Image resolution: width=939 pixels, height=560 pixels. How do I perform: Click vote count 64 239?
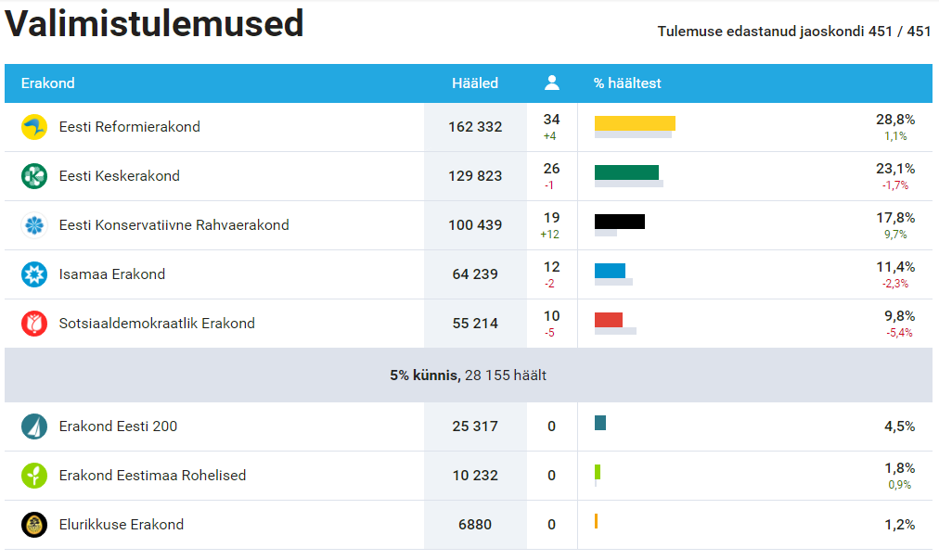[x=475, y=274]
